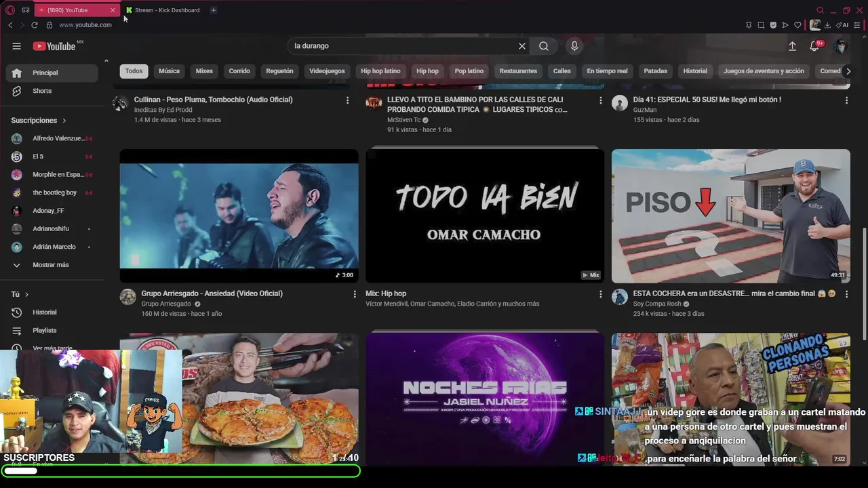The height and width of the screenshot is (488, 868).
Task: Open TODO VA BIEN Omar Camacho mix thumbnail
Action: point(485,216)
